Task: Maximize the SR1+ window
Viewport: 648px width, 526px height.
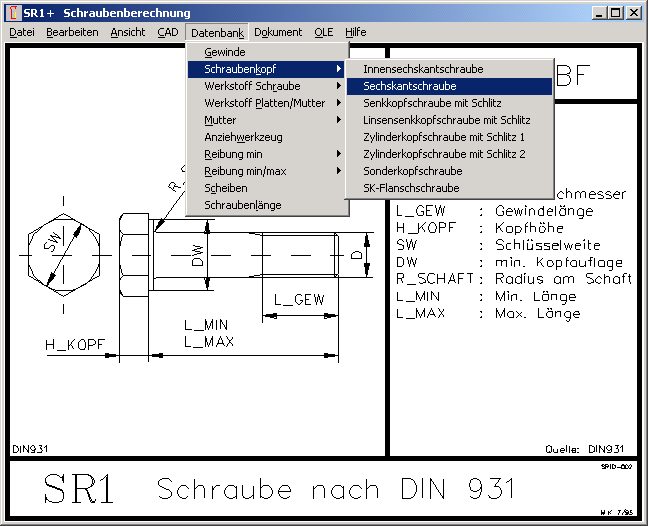Action: (x=616, y=13)
